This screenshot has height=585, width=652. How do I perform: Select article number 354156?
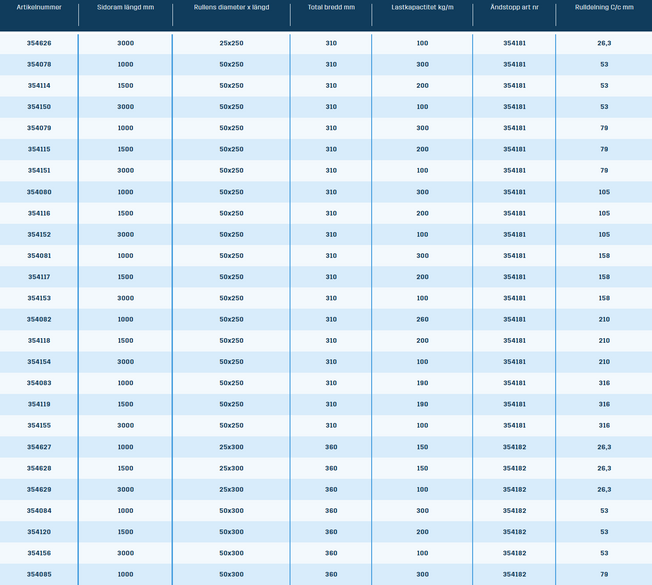point(39,553)
